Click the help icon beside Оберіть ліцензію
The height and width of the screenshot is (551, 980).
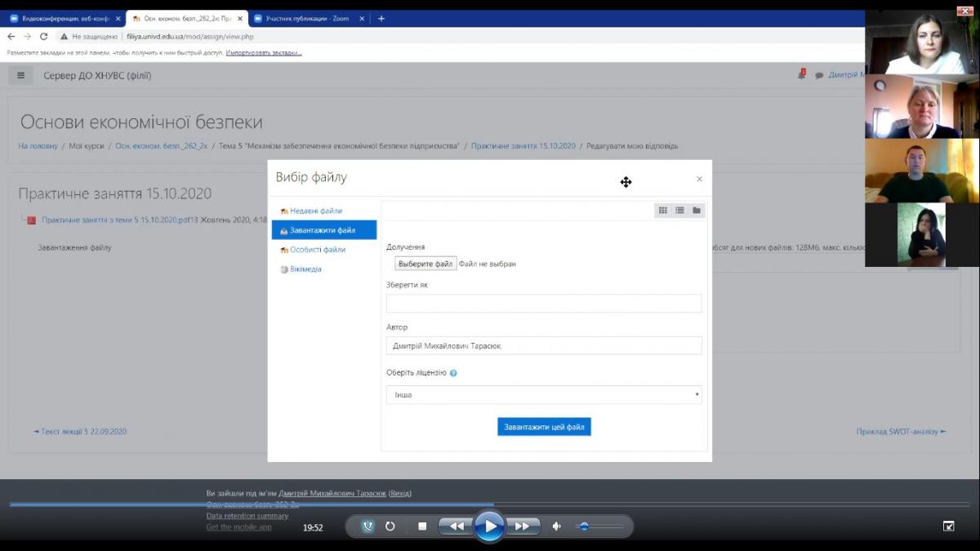(453, 373)
